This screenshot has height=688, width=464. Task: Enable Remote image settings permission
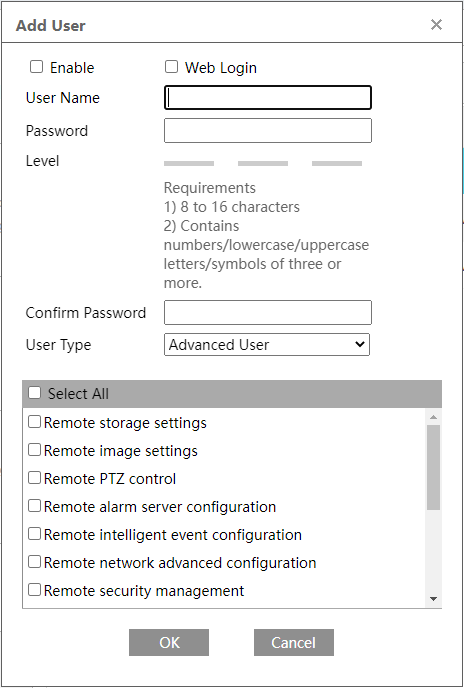pyautogui.click(x=34, y=450)
